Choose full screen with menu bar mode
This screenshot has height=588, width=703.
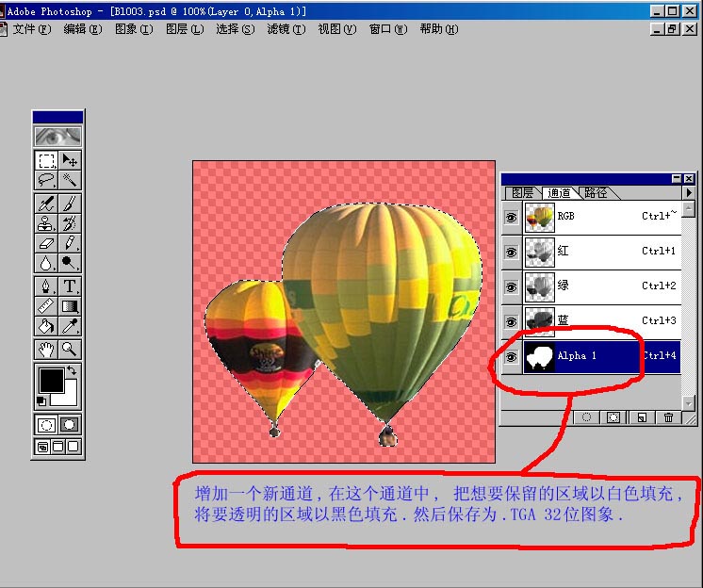(x=58, y=447)
